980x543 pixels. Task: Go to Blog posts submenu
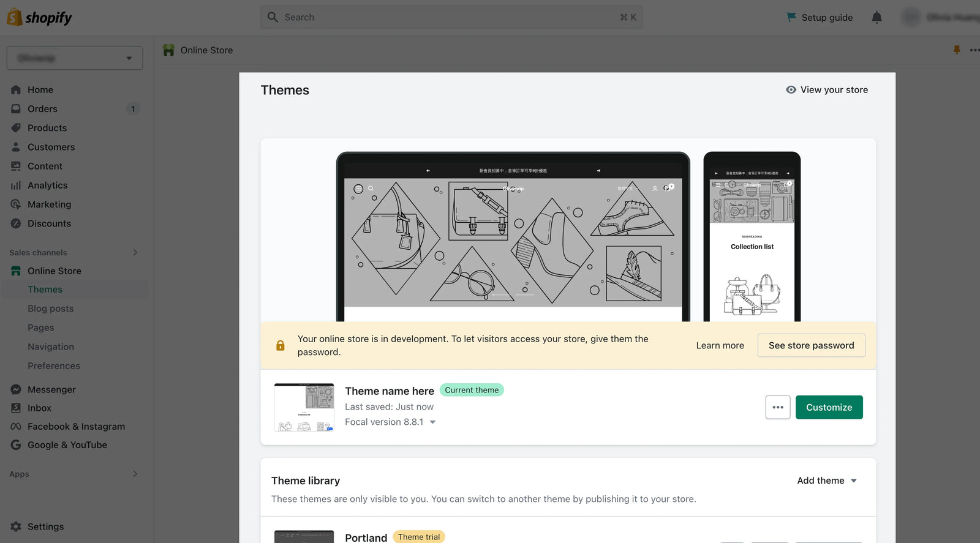50,309
